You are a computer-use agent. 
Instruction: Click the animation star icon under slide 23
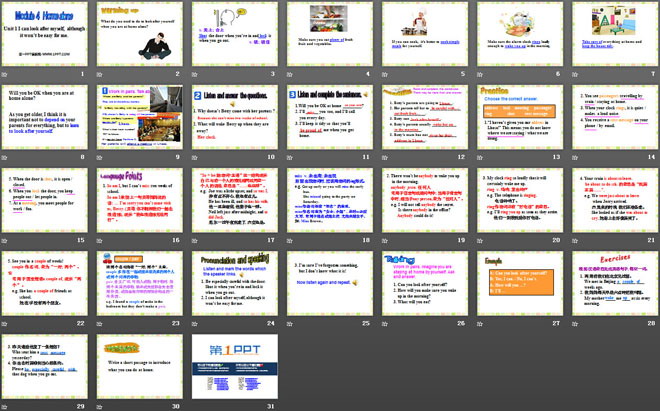click(x=100, y=324)
